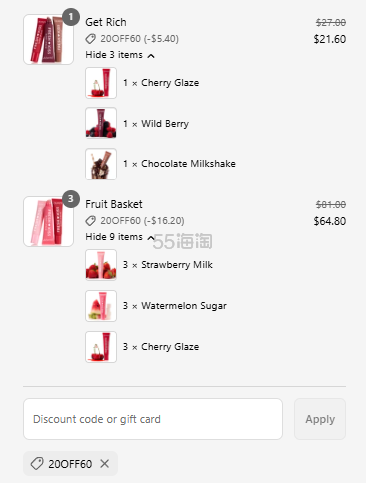
Task: Focus the Discount code or gift card field
Action: click(x=153, y=419)
